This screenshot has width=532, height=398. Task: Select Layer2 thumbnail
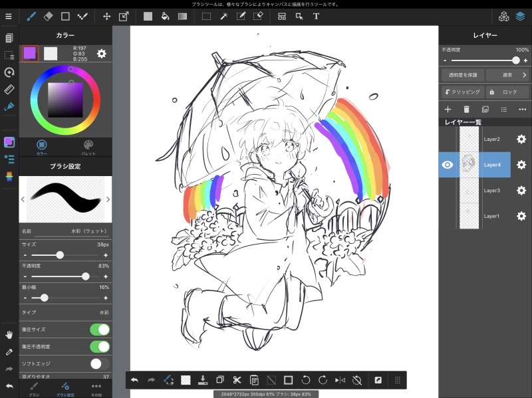click(469, 139)
